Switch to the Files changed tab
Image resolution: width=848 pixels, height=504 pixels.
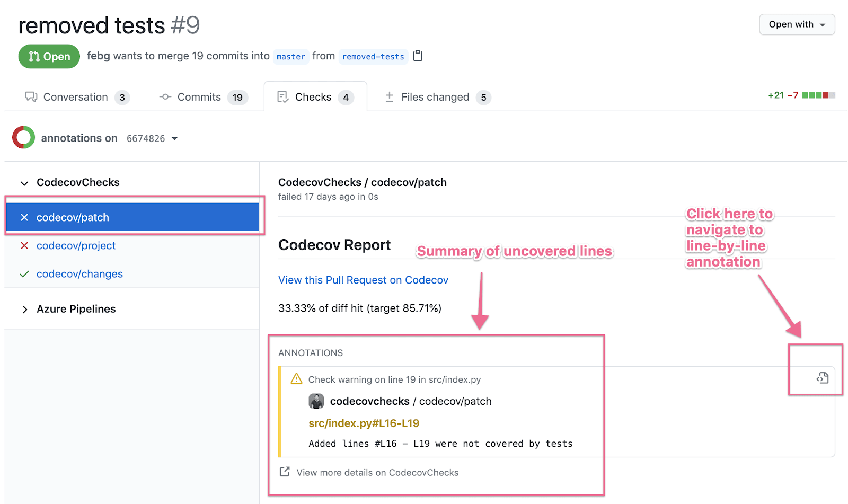coord(435,97)
